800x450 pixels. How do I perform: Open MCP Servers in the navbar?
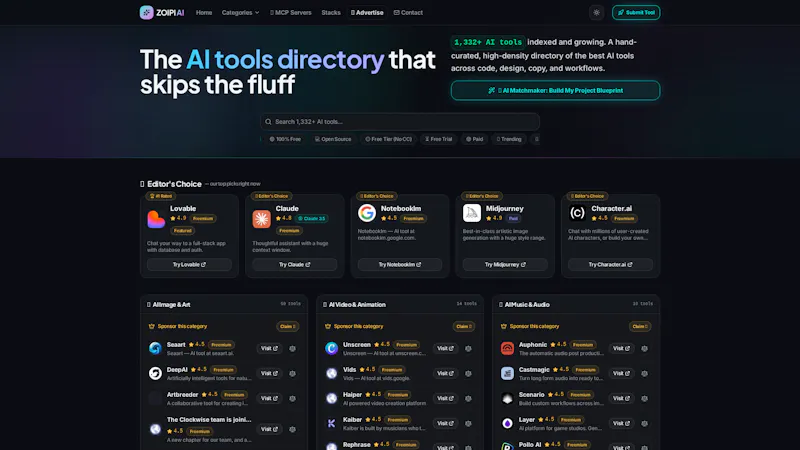[290, 12]
